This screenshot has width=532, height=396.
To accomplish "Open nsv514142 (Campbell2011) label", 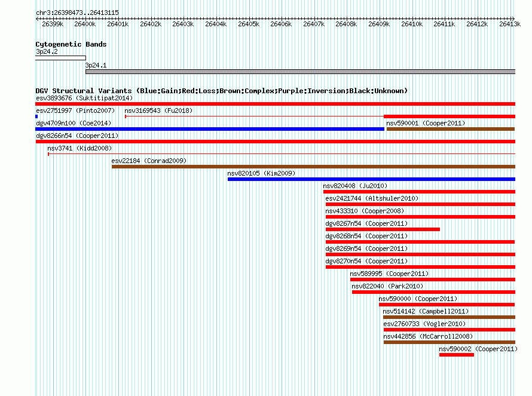I will click(x=426, y=311).
